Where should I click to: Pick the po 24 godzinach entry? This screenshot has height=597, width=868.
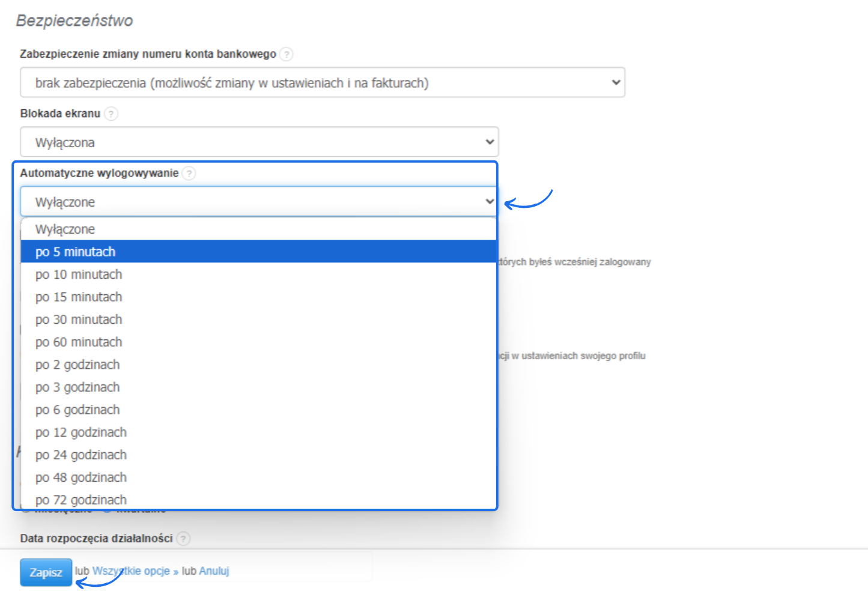(x=259, y=455)
